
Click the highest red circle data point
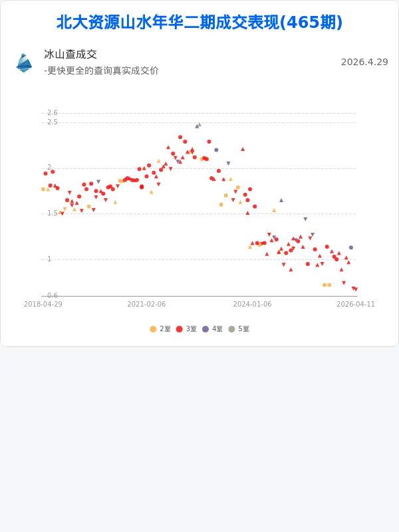coord(180,137)
